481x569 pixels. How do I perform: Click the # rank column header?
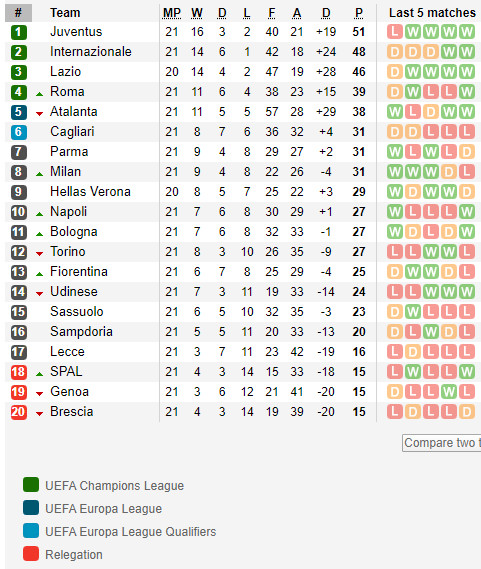coord(18,13)
